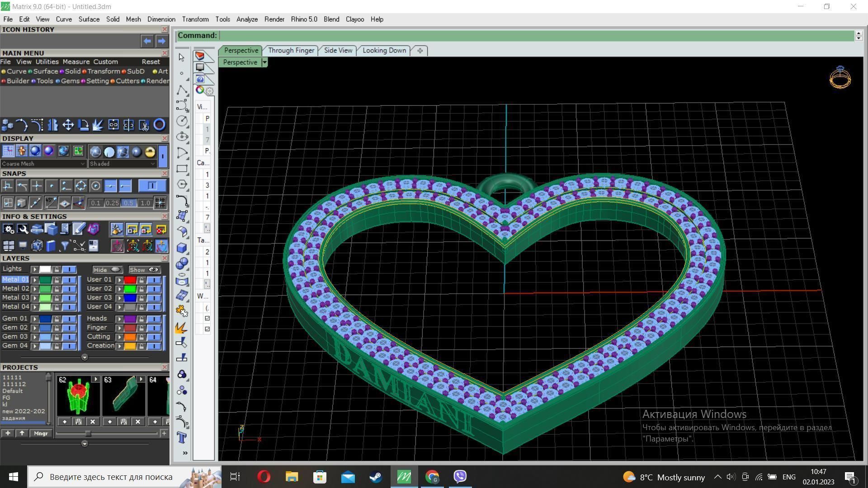Click the pointer selection arrow tool
This screenshot has width=868, height=488.
(x=182, y=57)
